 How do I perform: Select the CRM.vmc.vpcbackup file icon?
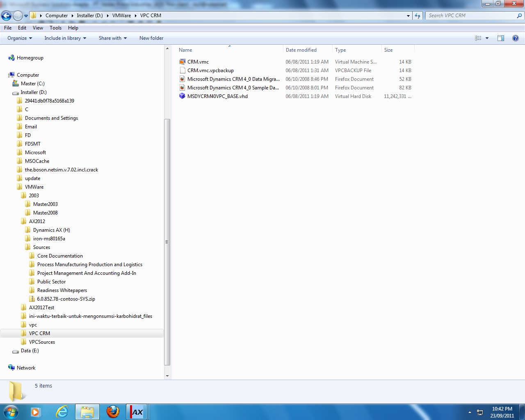click(x=183, y=70)
